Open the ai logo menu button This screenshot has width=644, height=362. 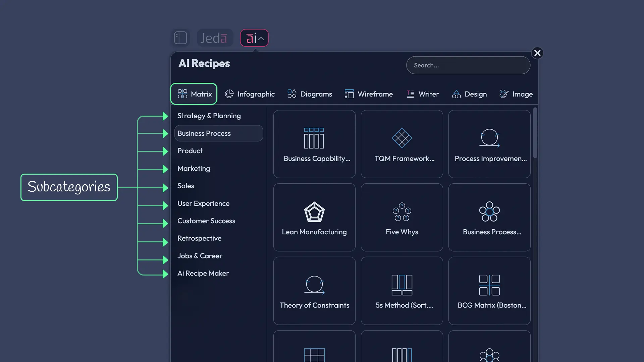(252, 38)
